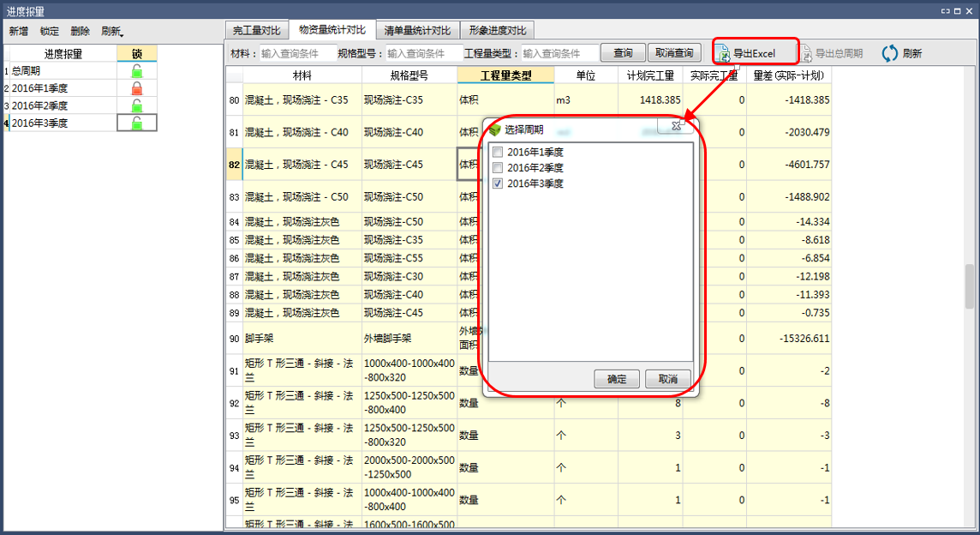Click 确定 in the dialog

click(616, 379)
